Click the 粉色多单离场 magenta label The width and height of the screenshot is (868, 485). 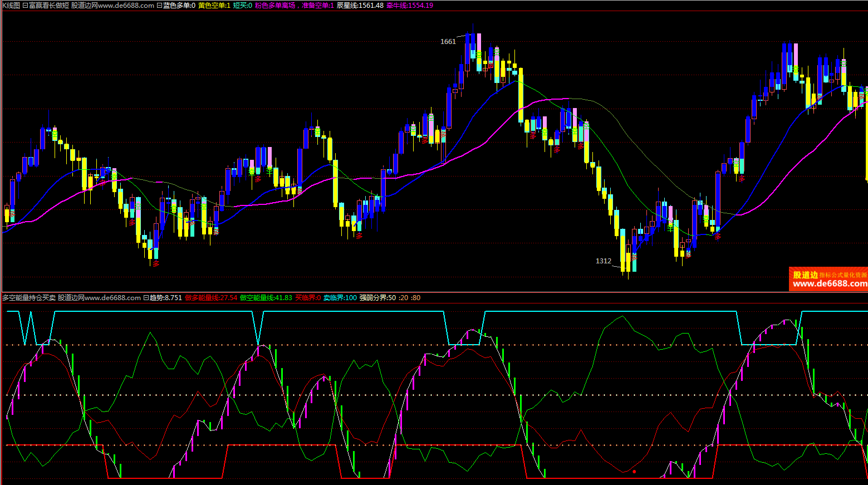point(275,5)
